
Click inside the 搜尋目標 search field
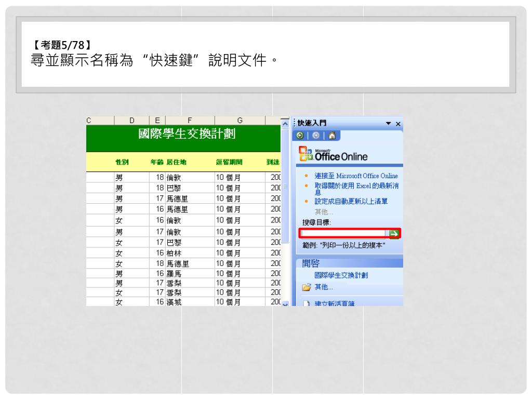pyautogui.click(x=343, y=233)
